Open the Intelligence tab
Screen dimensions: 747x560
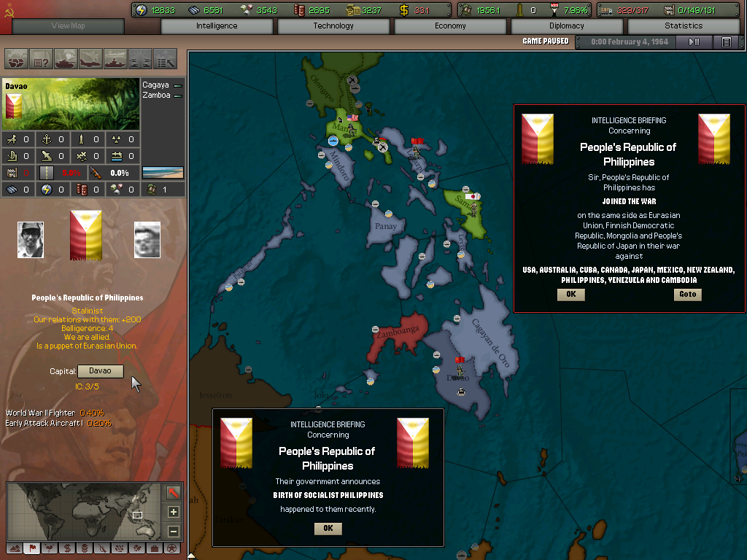point(217,26)
